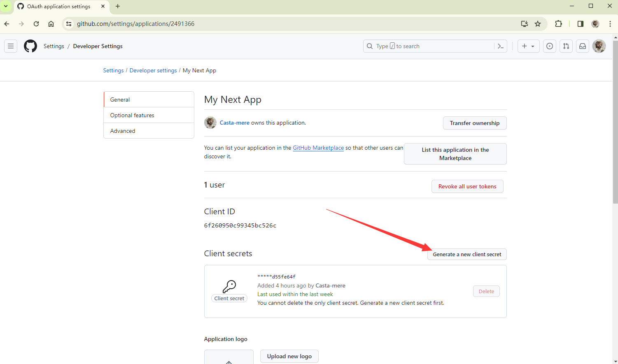The height and width of the screenshot is (364, 618).
Task: Click the page vertical scrollbar
Action: [615, 122]
